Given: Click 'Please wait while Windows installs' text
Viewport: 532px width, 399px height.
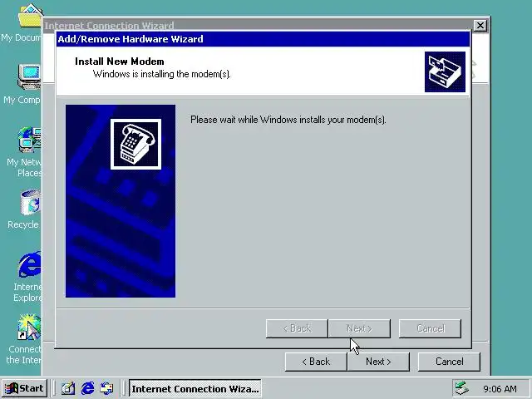Looking at the screenshot, I should point(288,120).
